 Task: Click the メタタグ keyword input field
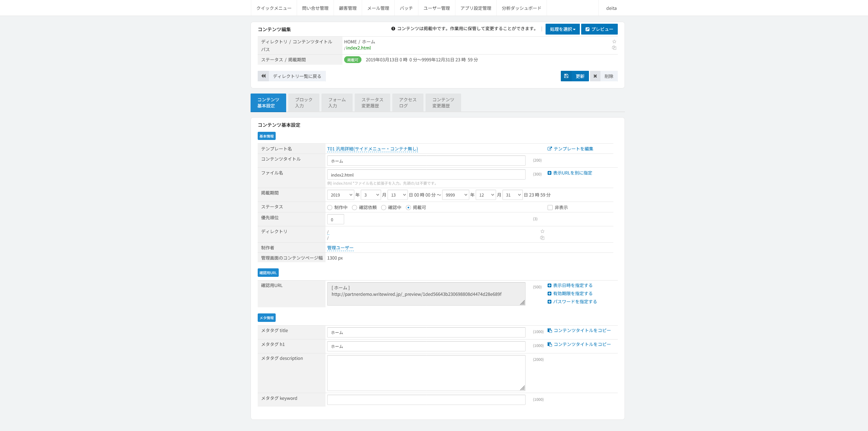pos(426,399)
